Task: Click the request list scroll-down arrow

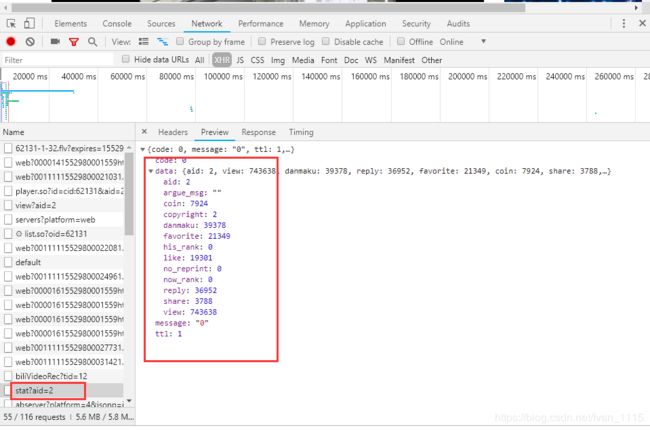Action: (129, 401)
